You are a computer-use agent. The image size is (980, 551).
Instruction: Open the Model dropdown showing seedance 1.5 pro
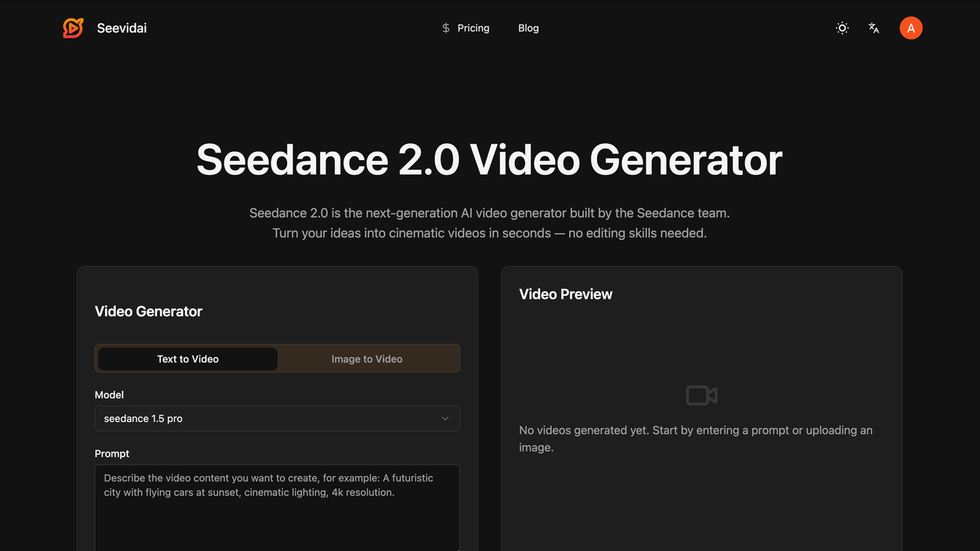tap(278, 418)
